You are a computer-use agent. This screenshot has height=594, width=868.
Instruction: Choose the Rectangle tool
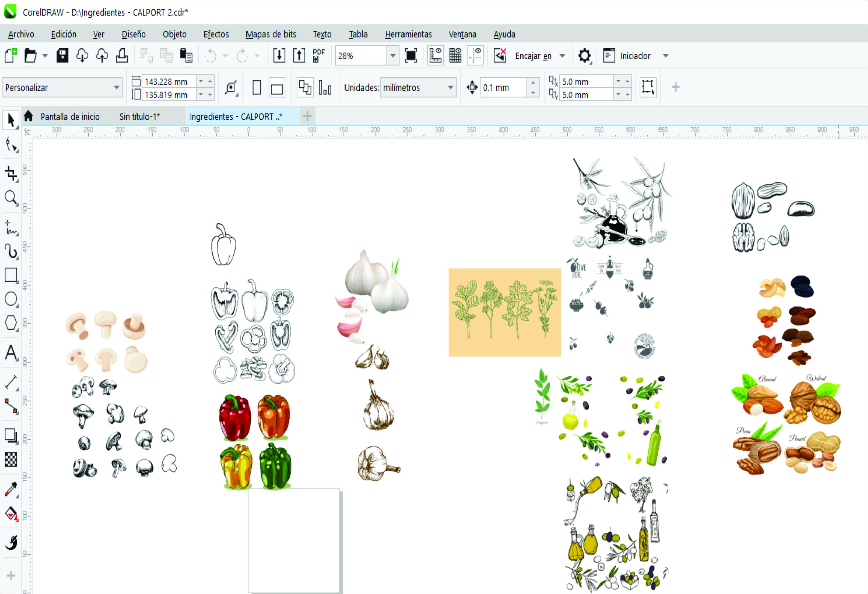(11, 275)
